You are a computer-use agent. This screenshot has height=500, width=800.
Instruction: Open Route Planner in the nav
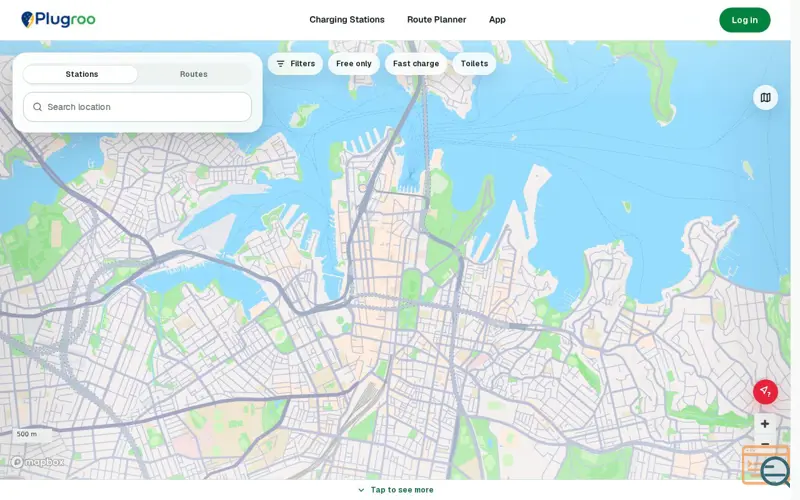tap(437, 19)
